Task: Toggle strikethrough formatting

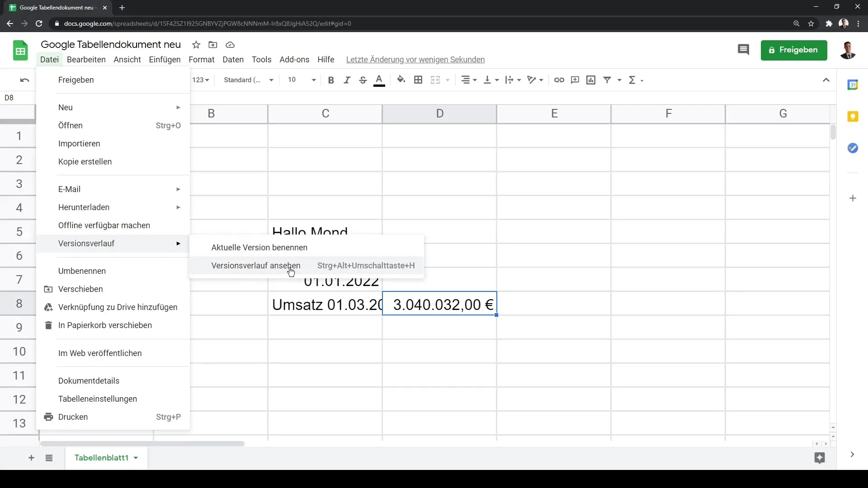Action: click(363, 80)
